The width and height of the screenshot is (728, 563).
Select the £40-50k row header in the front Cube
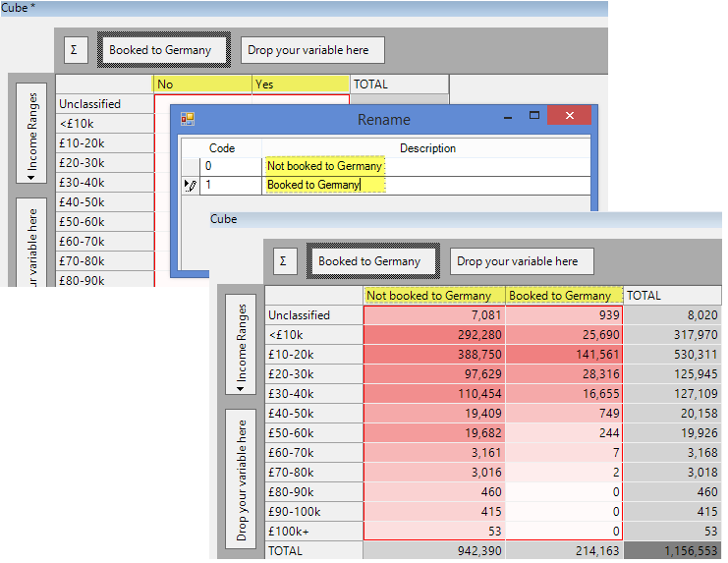click(313, 414)
